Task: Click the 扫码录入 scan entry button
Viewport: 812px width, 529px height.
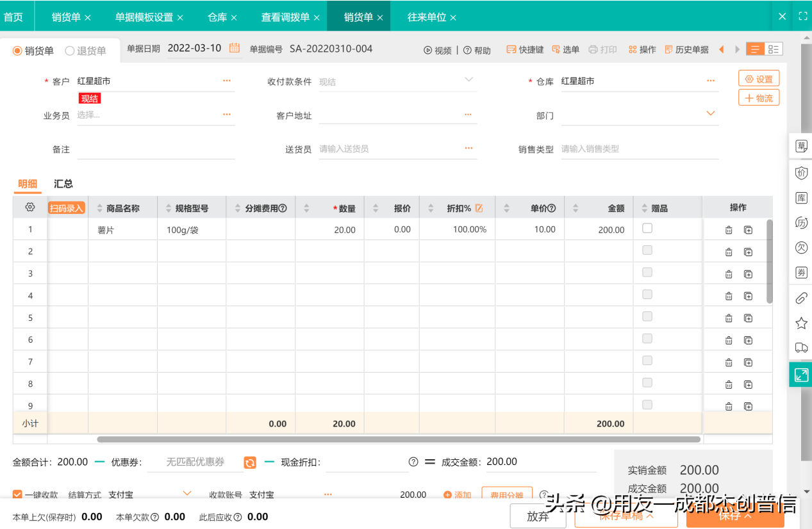Action: coord(67,208)
